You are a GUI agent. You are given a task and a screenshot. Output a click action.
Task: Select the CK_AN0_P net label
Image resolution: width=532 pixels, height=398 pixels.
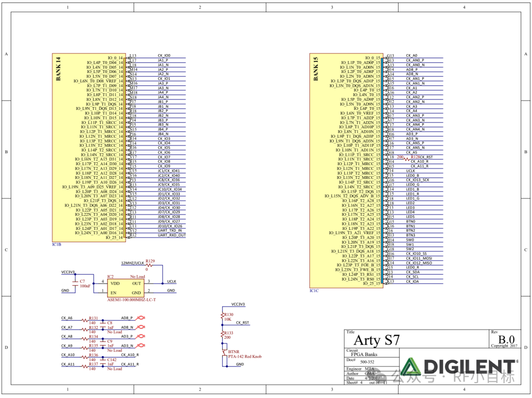coord(415,60)
